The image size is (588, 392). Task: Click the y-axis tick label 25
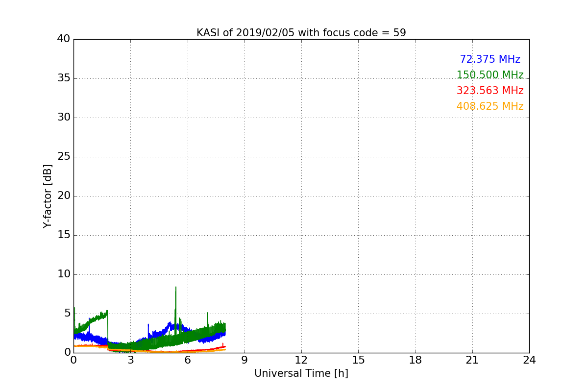pos(64,157)
